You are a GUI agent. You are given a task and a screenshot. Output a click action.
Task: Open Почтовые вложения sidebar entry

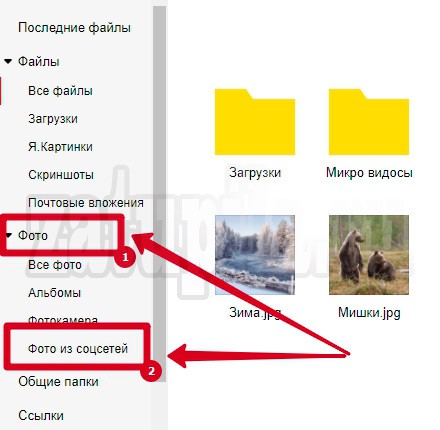(86, 203)
